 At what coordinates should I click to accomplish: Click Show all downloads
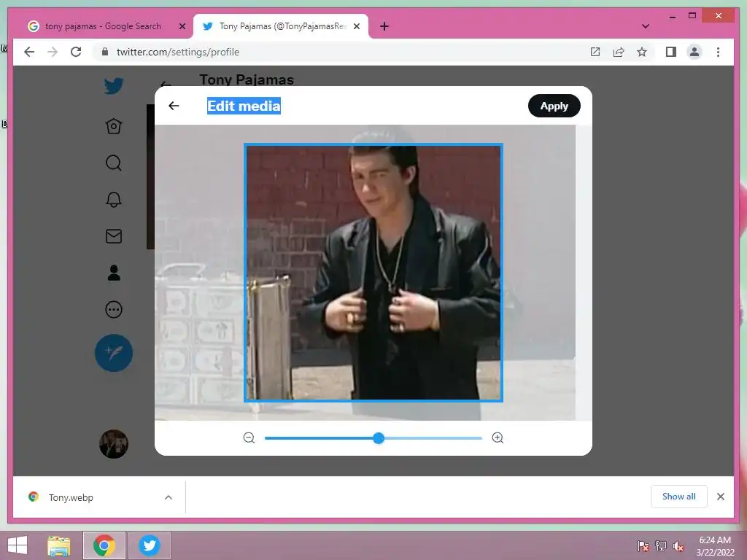click(679, 497)
